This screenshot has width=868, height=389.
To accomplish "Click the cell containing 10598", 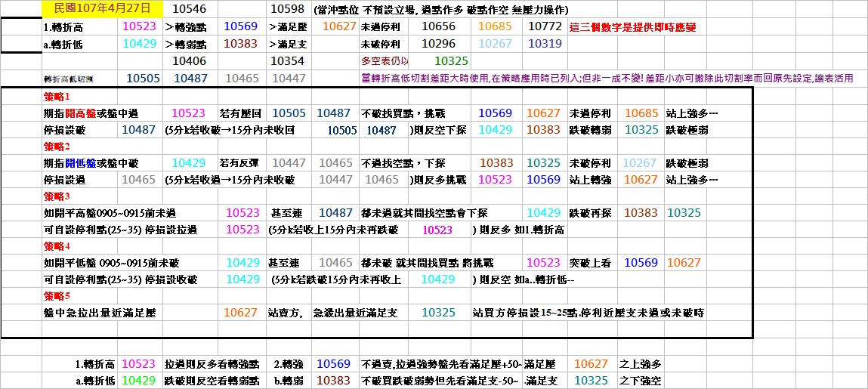I will (x=288, y=9).
